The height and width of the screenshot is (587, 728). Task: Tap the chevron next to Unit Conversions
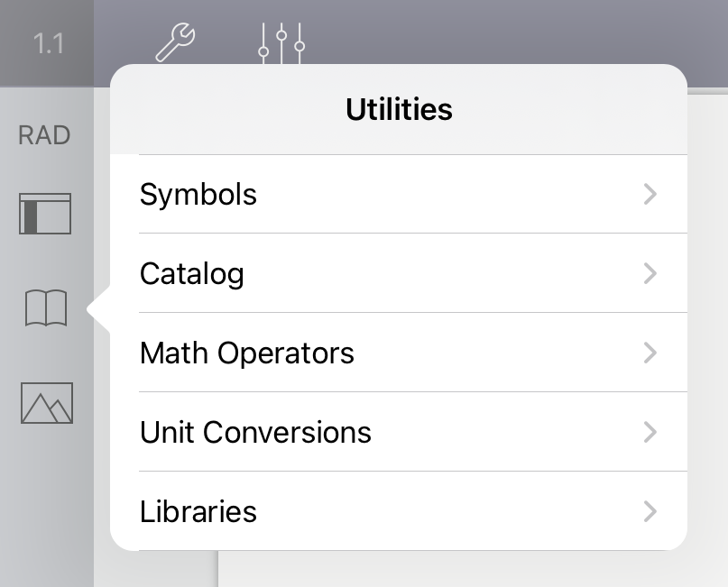(x=650, y=432)
